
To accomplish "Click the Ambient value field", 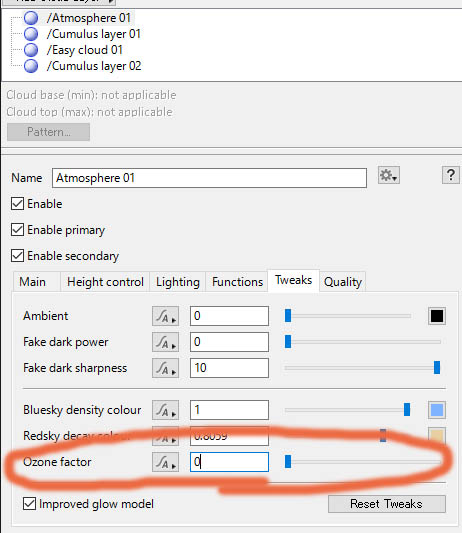I will (x=229, y=316).
